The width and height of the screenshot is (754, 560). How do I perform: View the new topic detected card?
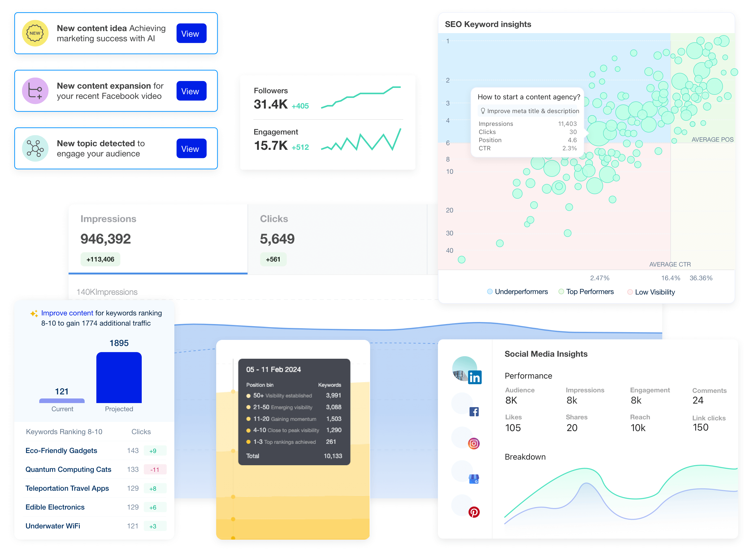(x=191, y=149)
